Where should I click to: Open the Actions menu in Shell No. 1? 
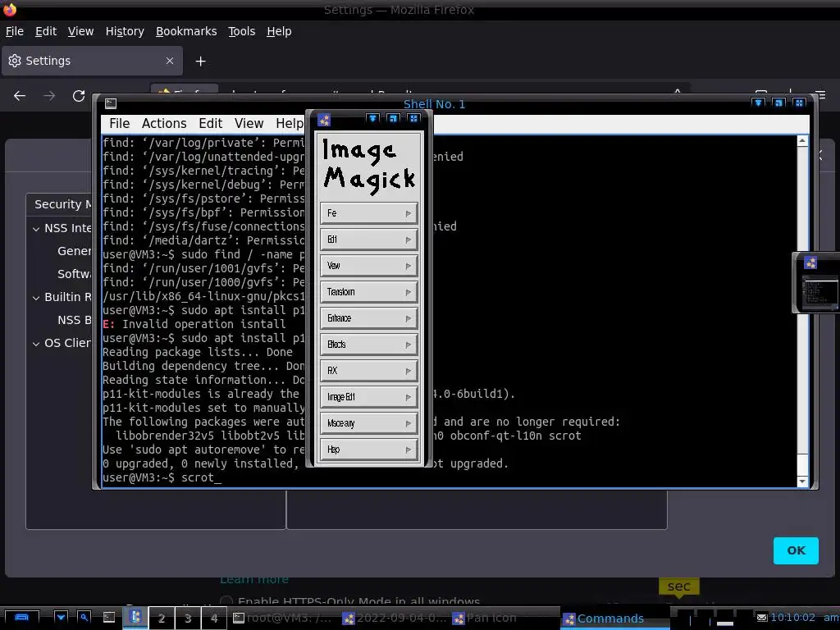(164, 124)
